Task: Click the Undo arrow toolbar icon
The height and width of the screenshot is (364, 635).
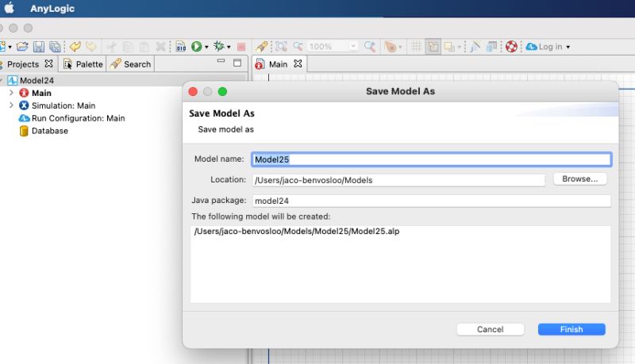Action: click(75, 47)
